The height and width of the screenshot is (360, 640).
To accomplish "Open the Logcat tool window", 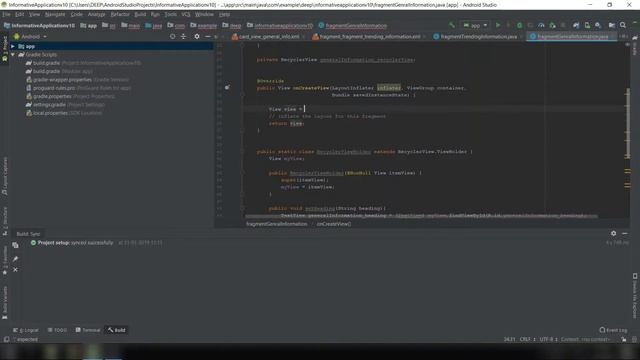I will tap(25, 330).
